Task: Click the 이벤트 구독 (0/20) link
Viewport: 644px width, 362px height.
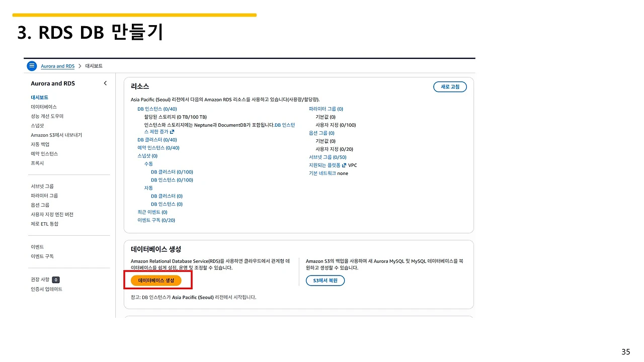Action: 156,220
